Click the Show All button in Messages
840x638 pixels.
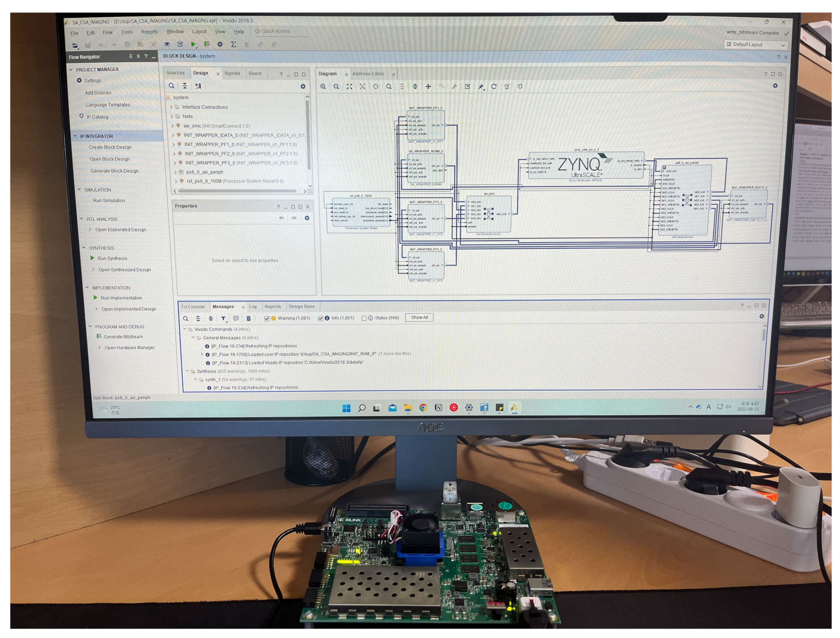(419, 318)
